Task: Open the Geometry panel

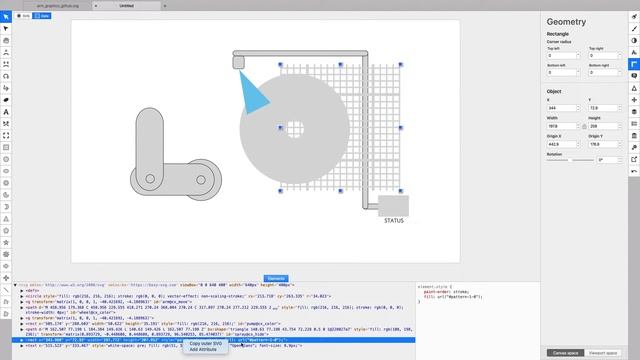Action: [x=634, y=64]
